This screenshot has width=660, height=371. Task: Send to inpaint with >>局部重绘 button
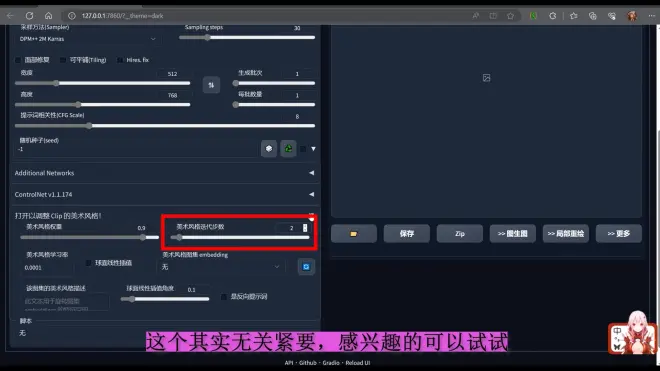click(566, 233)
